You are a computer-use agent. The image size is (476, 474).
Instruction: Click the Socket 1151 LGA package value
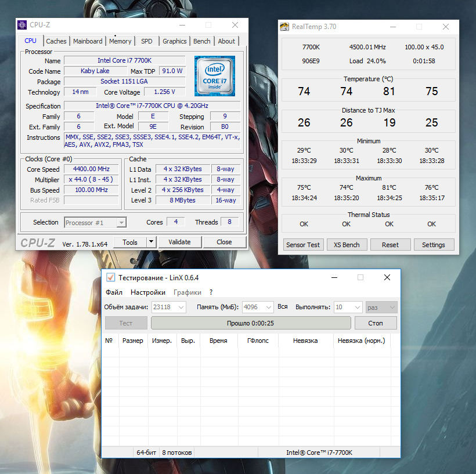coord(124,81)
